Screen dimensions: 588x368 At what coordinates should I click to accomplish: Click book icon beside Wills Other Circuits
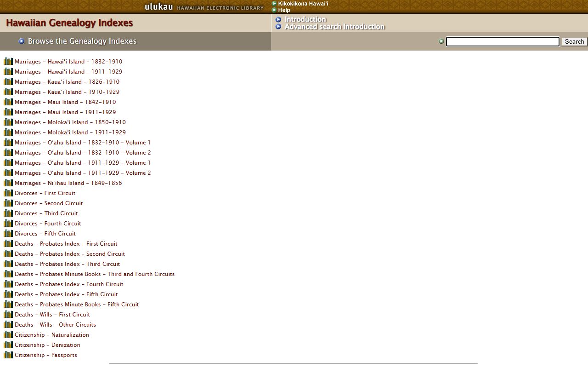(8, 324)
